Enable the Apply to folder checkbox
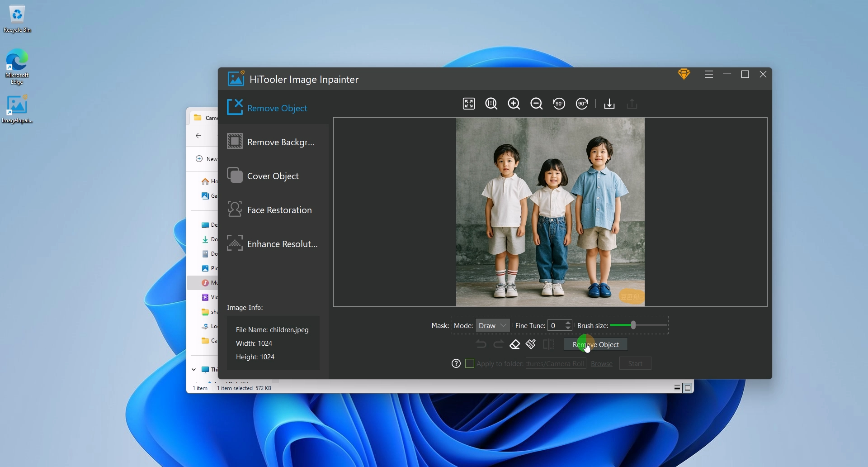Screen dimensions: 868x467 coord(470,363)
